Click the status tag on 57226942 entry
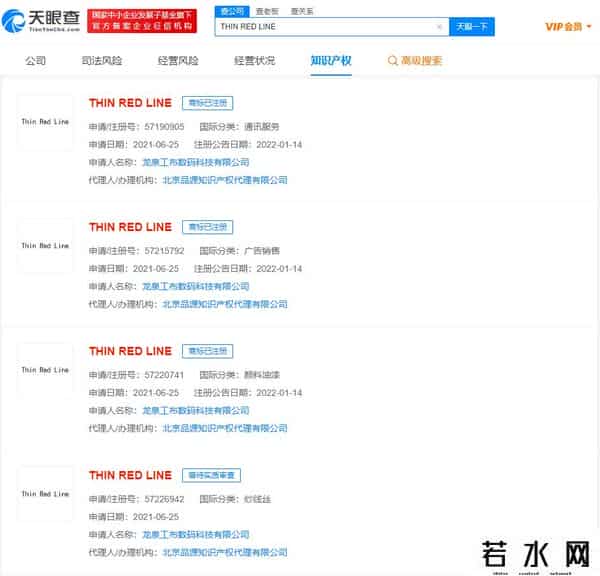 [211, 475]
